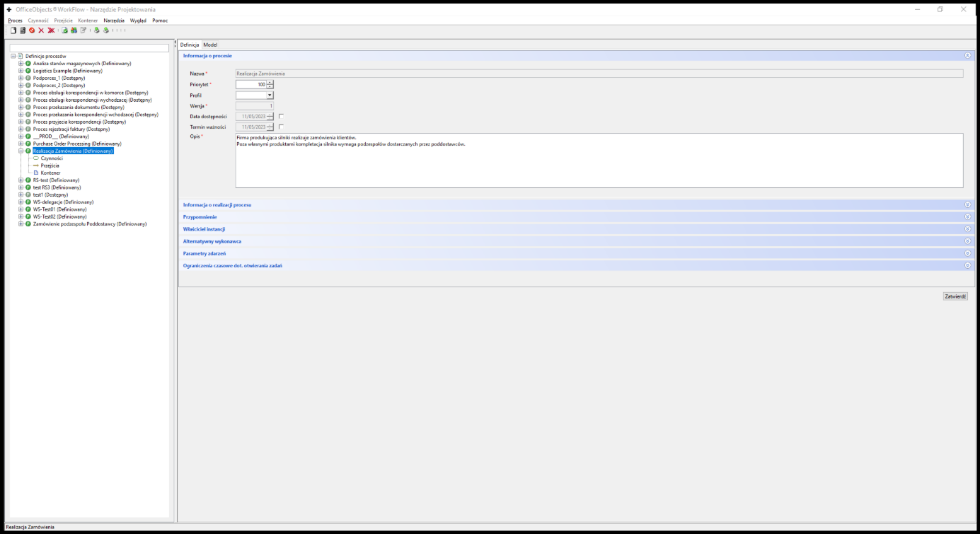This screenshot has height=534, width=980.
Task: Click the document-with-checkmark toolbar icon
Action: coord(64,30)
